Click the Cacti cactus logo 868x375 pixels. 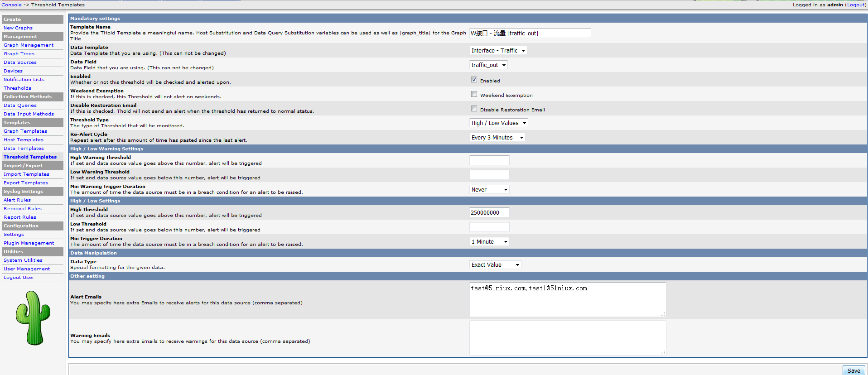33,318
